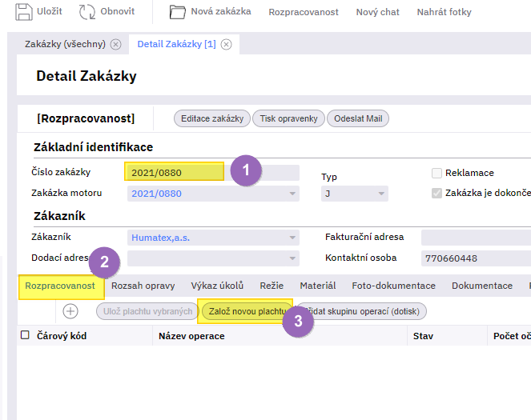Expand the Zákazník dropdown with Humatex,a.s.

click(292, 238)
